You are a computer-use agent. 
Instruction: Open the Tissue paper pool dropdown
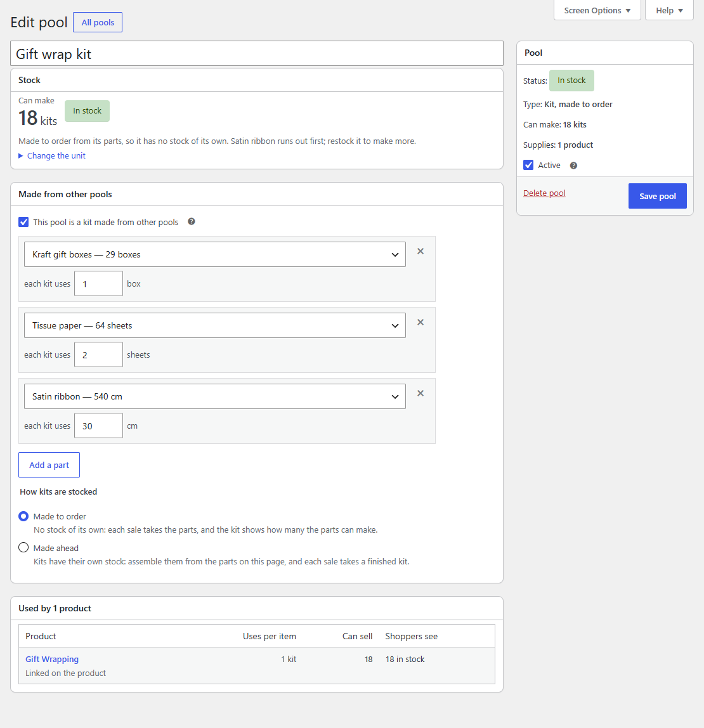point(215,325)
